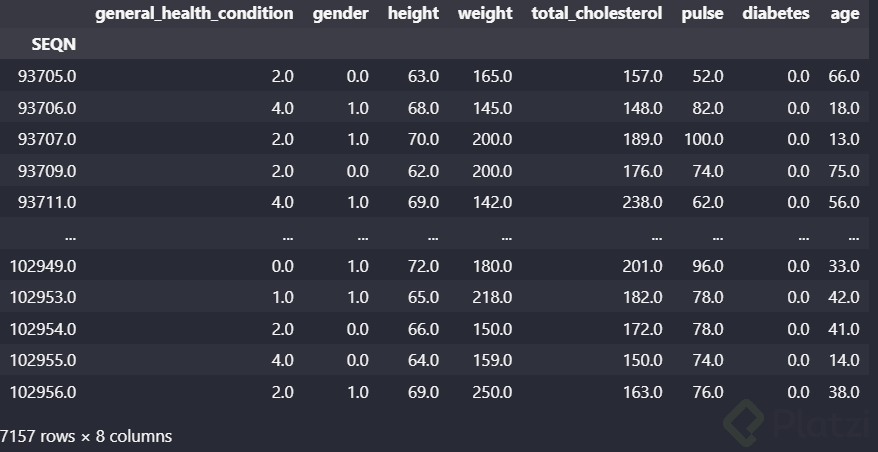Click the weight cell showing 250.0
The width and height of the screenshot is (878, 452).
(493, 392)
